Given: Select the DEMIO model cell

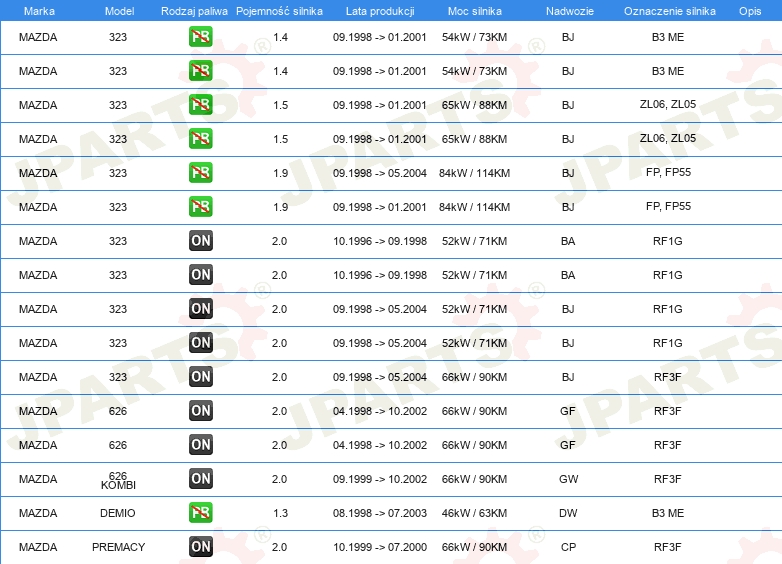Looking at the screenshot, I should click(118, 513).
